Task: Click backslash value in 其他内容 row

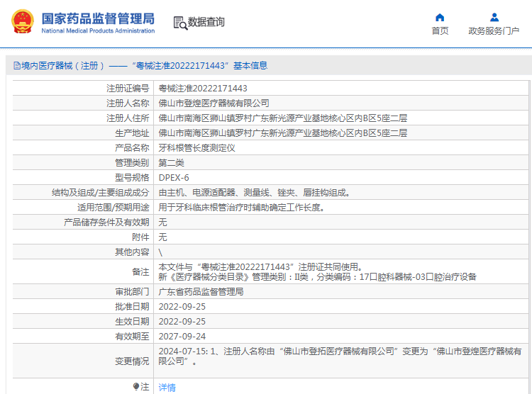Action: pyautogui.click(x=160, y=252)
